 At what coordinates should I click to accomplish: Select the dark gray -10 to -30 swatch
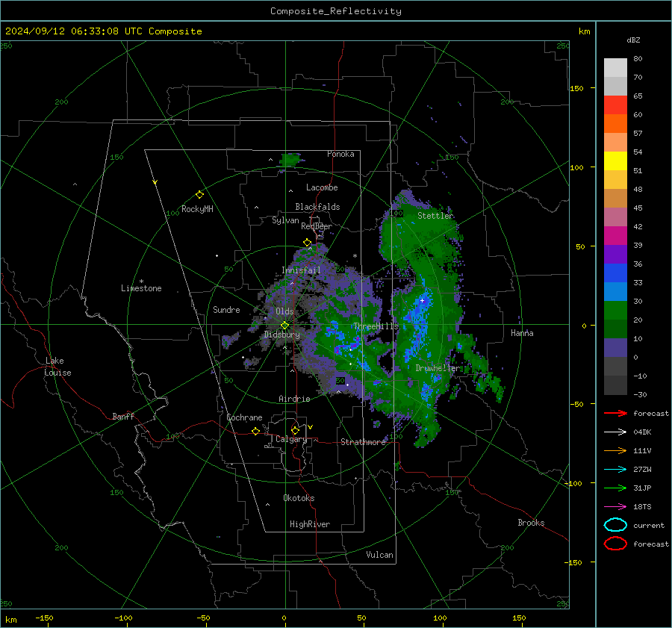[615, 385]
